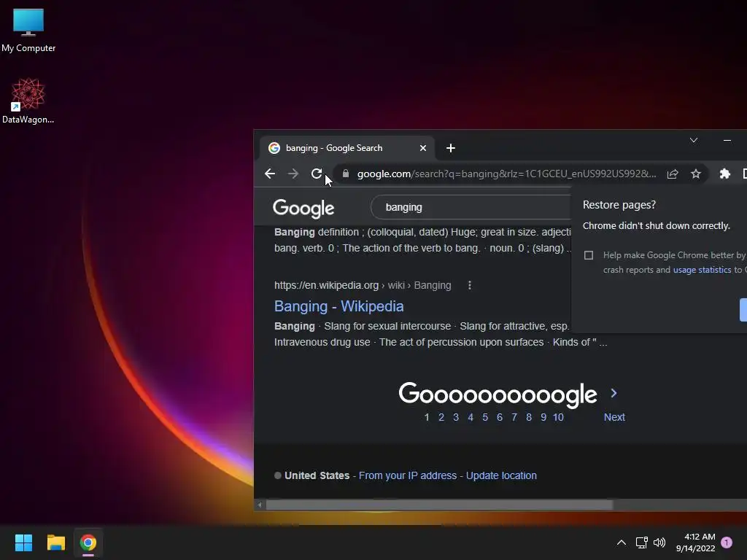Click the Chrome taskbar icon

pos(88,542)
